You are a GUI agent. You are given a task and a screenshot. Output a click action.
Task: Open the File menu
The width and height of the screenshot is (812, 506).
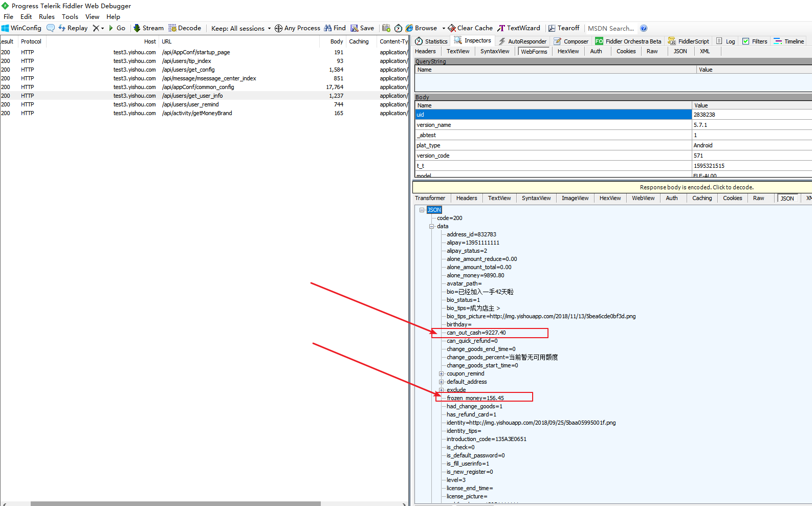pos(8,17)
